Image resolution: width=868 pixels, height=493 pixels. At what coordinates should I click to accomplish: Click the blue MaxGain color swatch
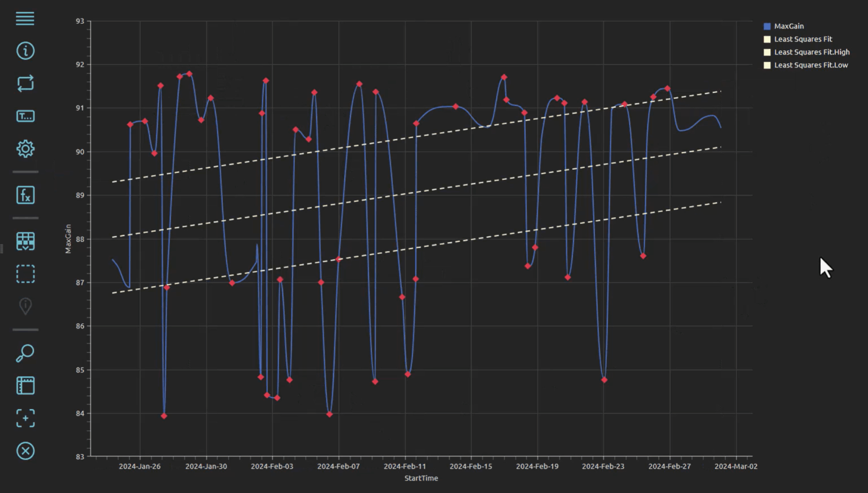[x=766, y=26]
